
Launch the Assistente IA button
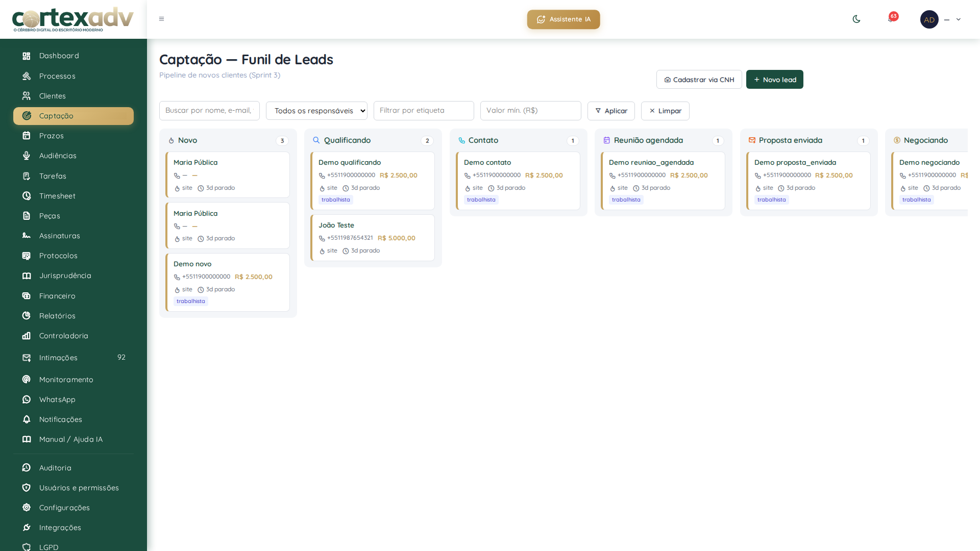563,19
